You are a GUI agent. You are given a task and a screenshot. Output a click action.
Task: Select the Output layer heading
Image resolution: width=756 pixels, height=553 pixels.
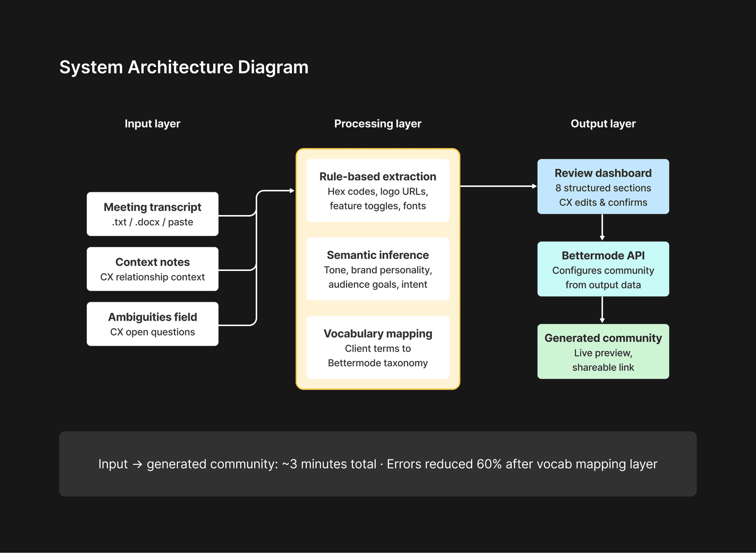click(603, 124)
